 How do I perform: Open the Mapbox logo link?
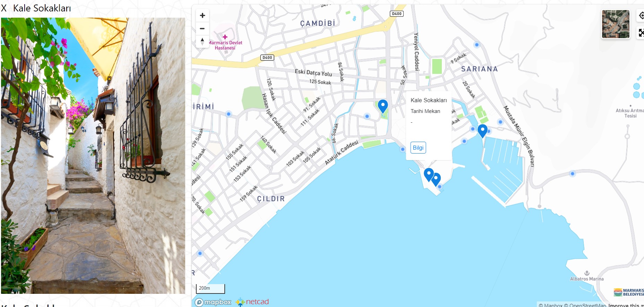pos(213,302)
